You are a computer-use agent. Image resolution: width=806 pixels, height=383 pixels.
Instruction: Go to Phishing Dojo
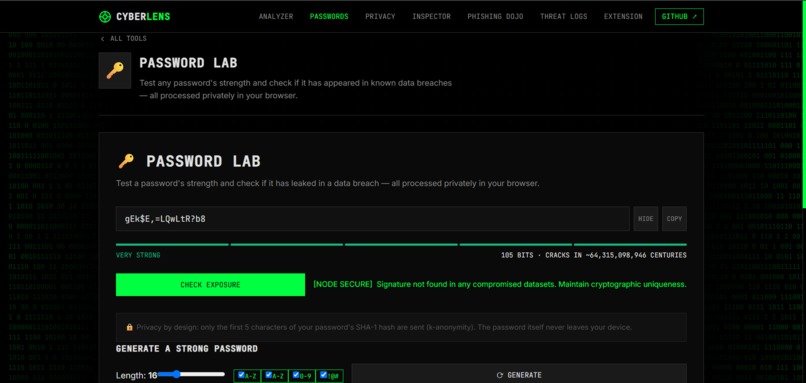point(495,16)
